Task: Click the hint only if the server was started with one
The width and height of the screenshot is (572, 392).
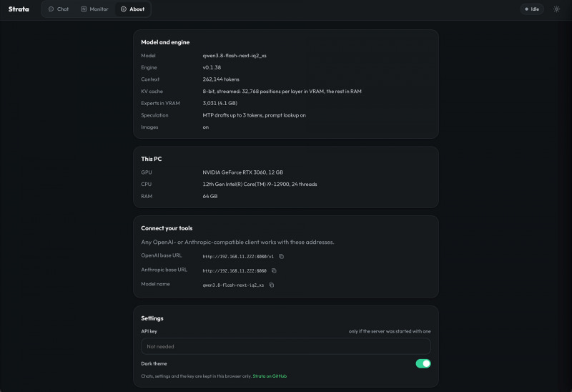Action: click(x=390, y=331)
